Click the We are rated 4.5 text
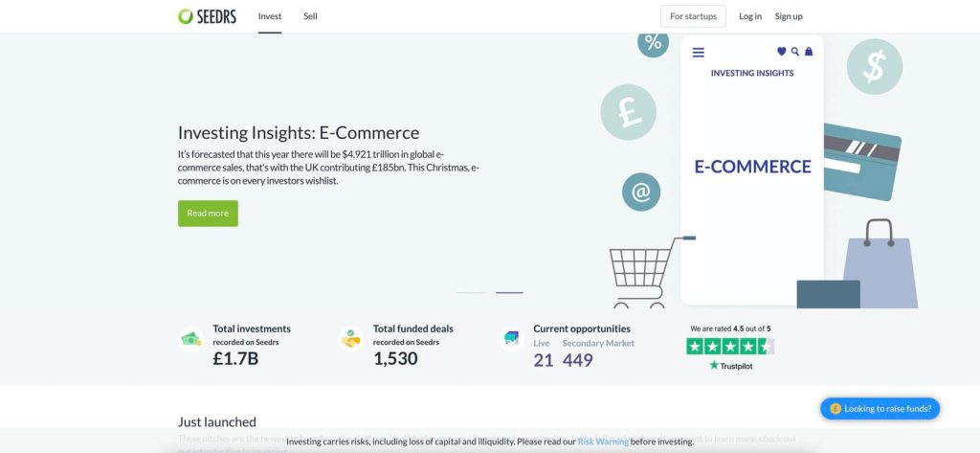Viewport: 980px width, 453px height. [x=730, y=328]
